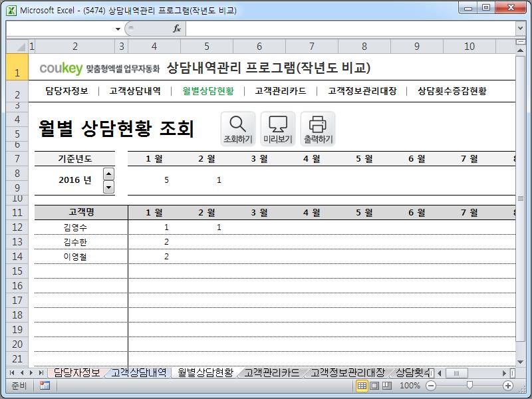The width and height of the screenshot is (532, 399).
Task: Click the horizontal scrollbar left arrow
Action: coord(440,373)
